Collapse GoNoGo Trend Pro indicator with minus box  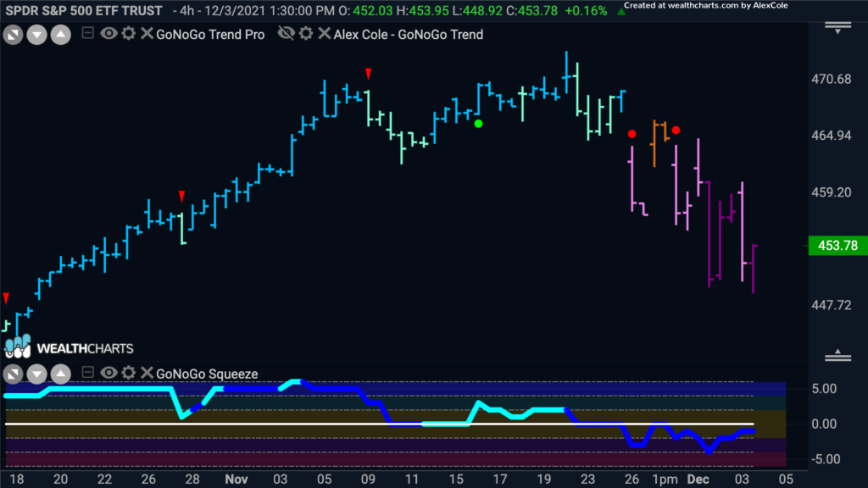point(87,33)
